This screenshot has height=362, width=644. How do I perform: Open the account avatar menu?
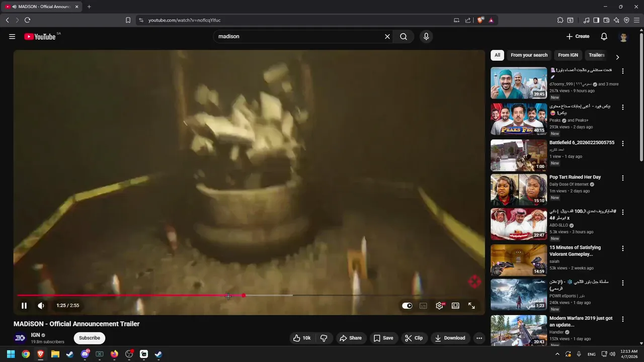point(623,37)
